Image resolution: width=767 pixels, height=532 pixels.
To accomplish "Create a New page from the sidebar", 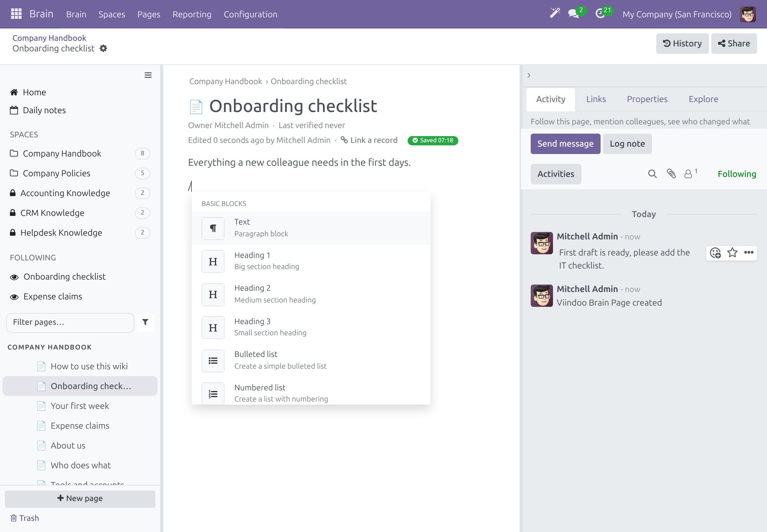I will point(80,499).
